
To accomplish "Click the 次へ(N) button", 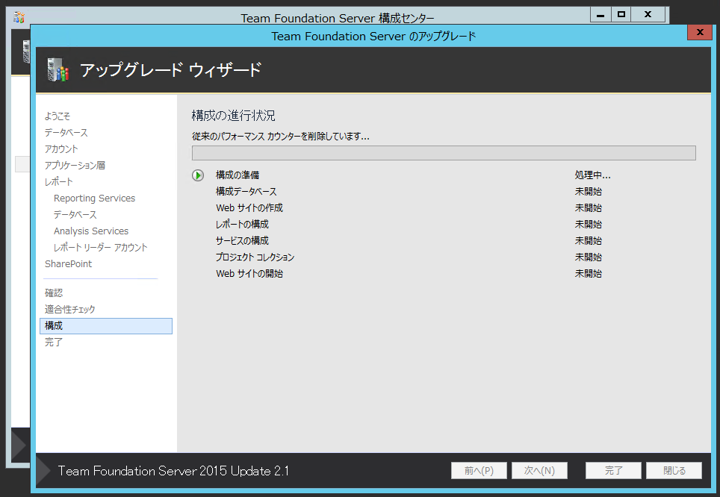I will point(540,471).
